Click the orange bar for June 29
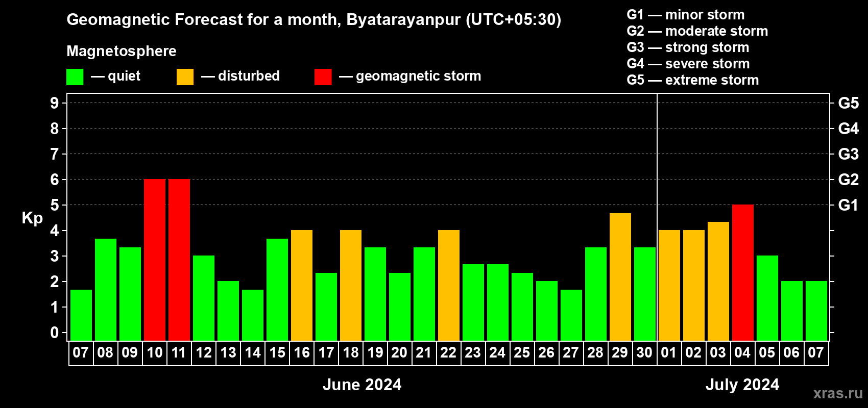 [x=620, y=277]
